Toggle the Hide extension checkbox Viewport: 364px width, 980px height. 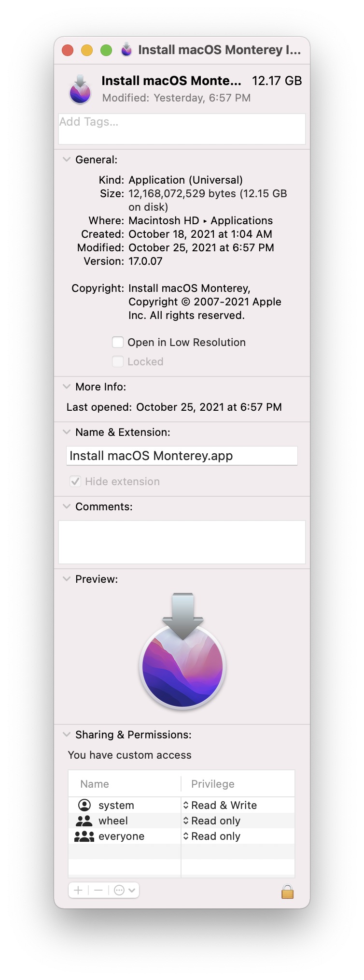click(x=75, y=481)
